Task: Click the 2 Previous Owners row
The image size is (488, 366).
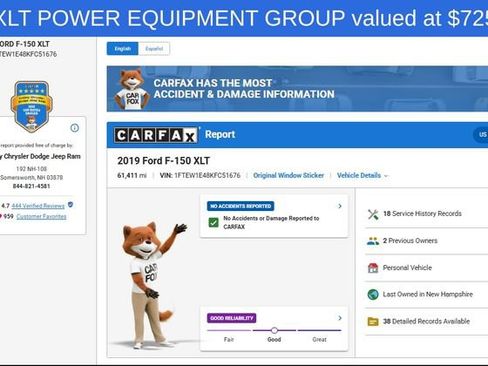Action: tap(427, 241)
